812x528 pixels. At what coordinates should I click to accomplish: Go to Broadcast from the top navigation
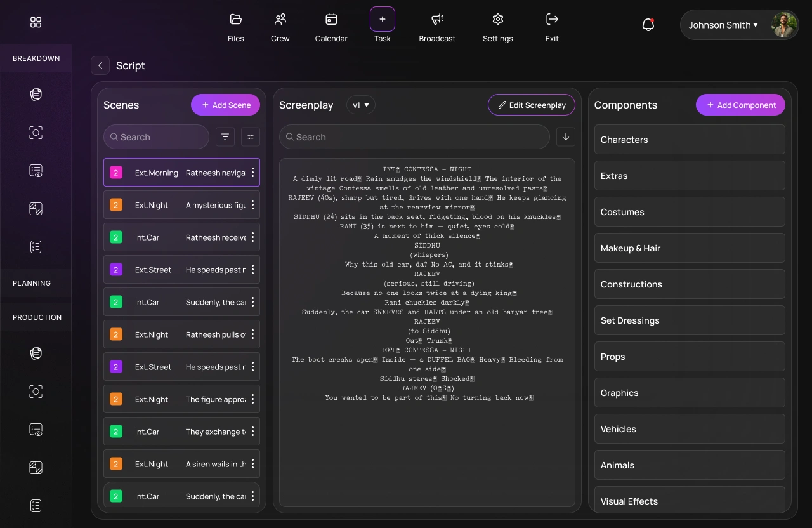pyautogui.click(x=437, y=27)
